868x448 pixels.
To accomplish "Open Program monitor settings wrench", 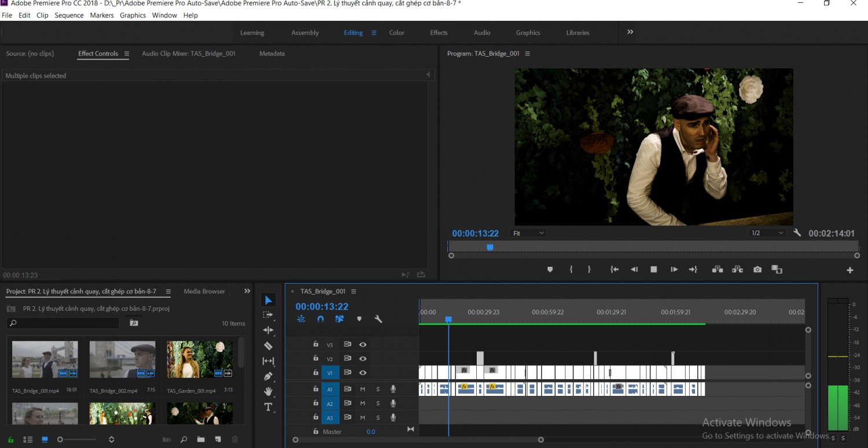I will pos(797,233).
